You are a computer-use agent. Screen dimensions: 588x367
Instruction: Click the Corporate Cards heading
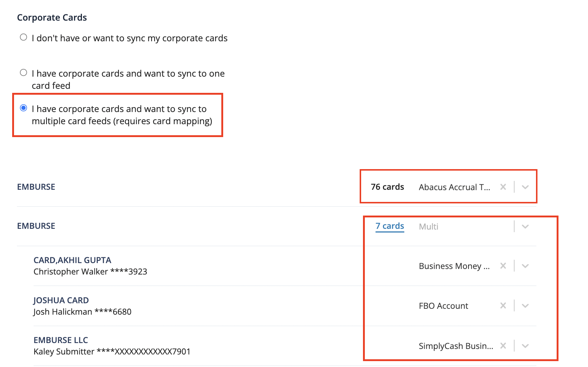point(52,17)
